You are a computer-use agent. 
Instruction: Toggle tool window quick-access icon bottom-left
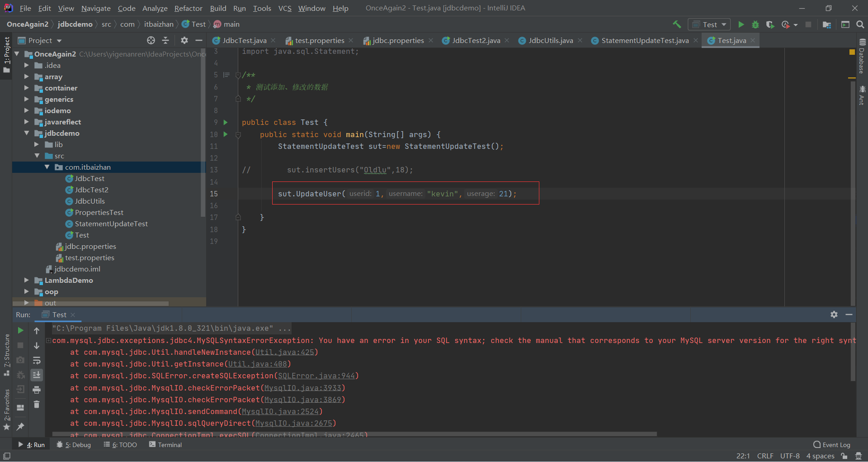(7, 456)
